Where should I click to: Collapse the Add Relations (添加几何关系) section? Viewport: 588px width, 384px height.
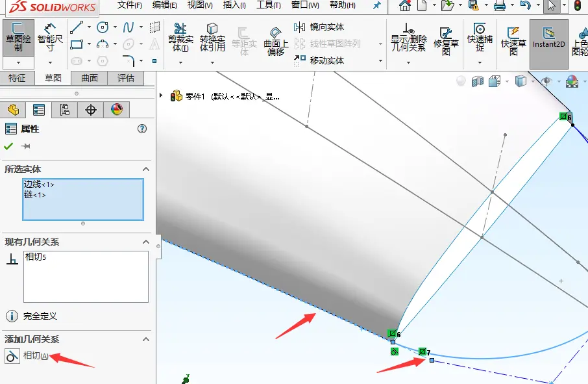tap(146, 340)
